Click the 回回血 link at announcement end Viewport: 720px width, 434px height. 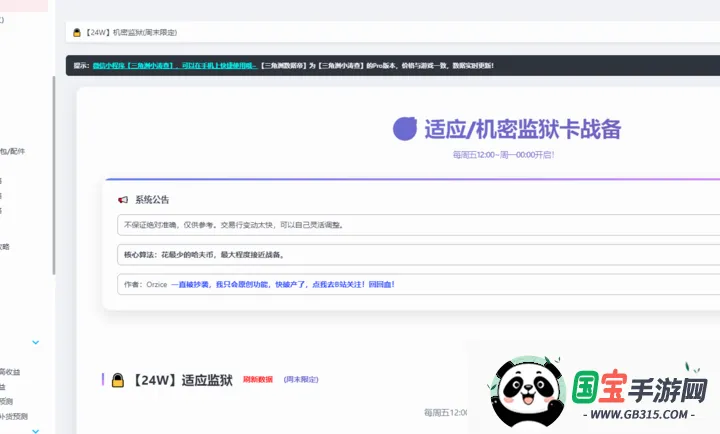(x=382, y=284)
